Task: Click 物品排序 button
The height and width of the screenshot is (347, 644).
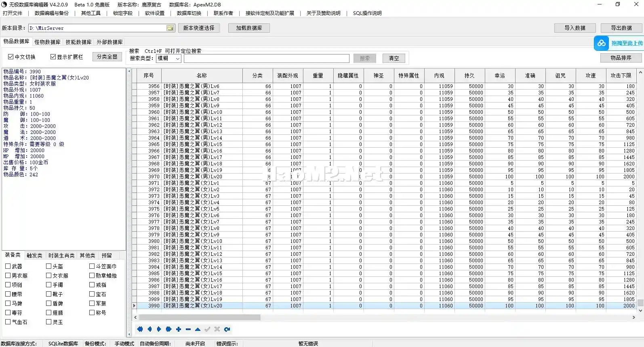Action: point(621,58)
